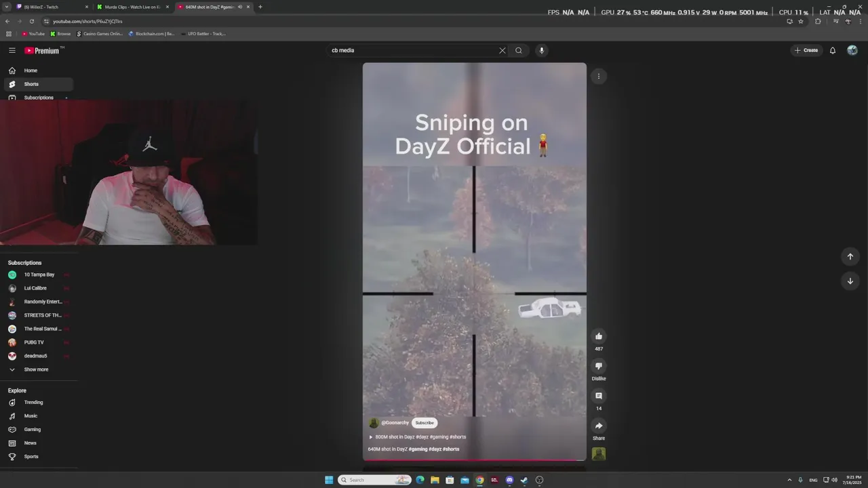Open a new browser tab
Viewport: 868px width, 488px height.
pos(260,7)
